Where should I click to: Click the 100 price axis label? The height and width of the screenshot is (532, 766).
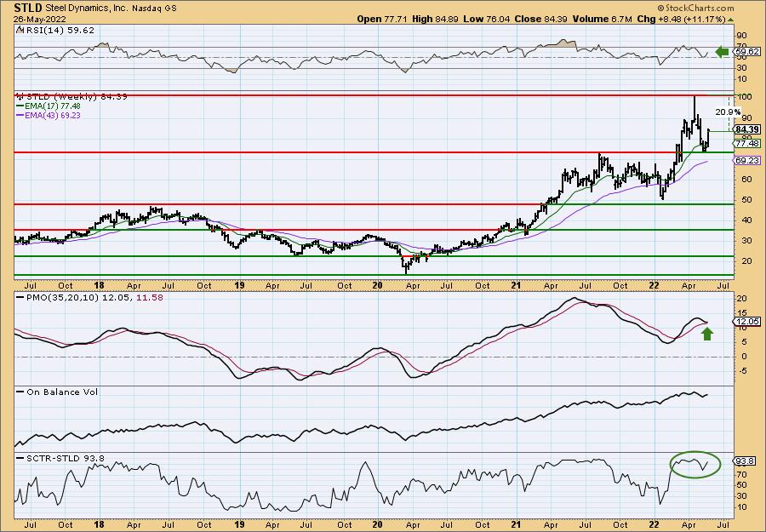point(746,97)
